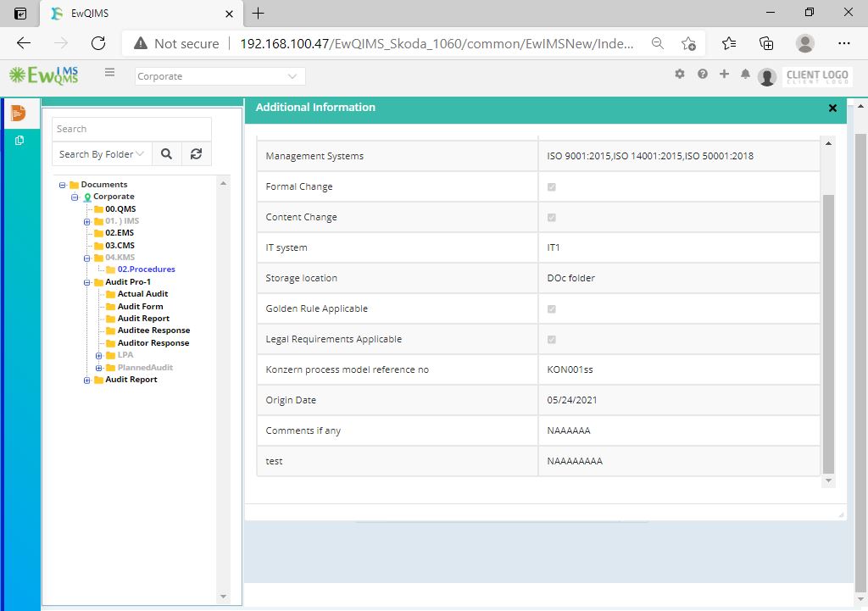Click the EwIMS QMS logo
Image resolution: width=868 pixels, height=611 pixels.
(44, 75)
